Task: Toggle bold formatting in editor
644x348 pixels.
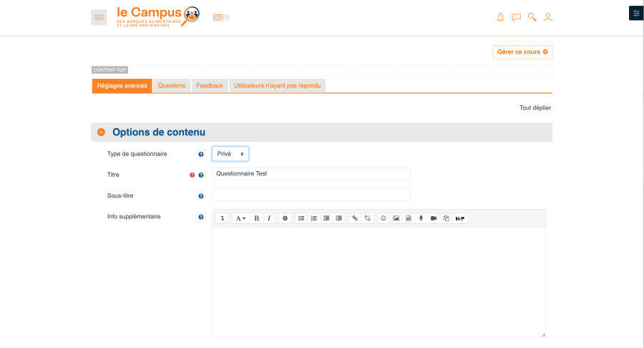Action: coord(256,218)
